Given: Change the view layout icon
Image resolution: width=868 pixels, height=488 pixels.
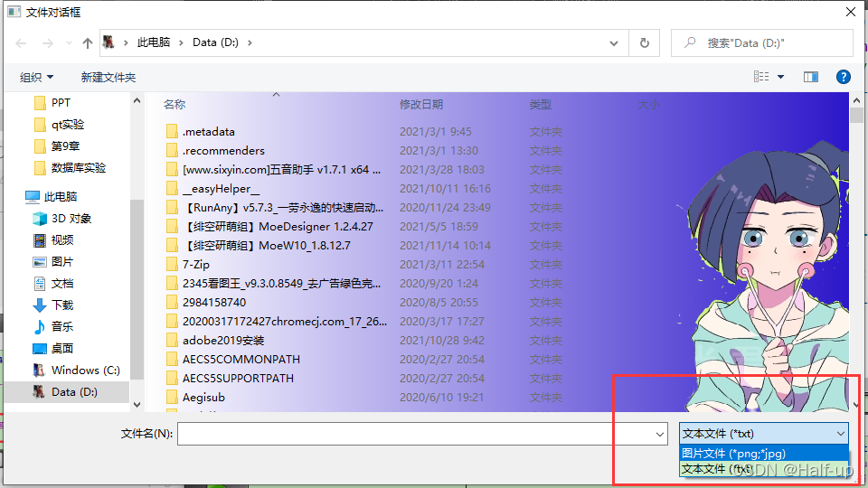Looking at the screenshot, I should tap(761, 76).
